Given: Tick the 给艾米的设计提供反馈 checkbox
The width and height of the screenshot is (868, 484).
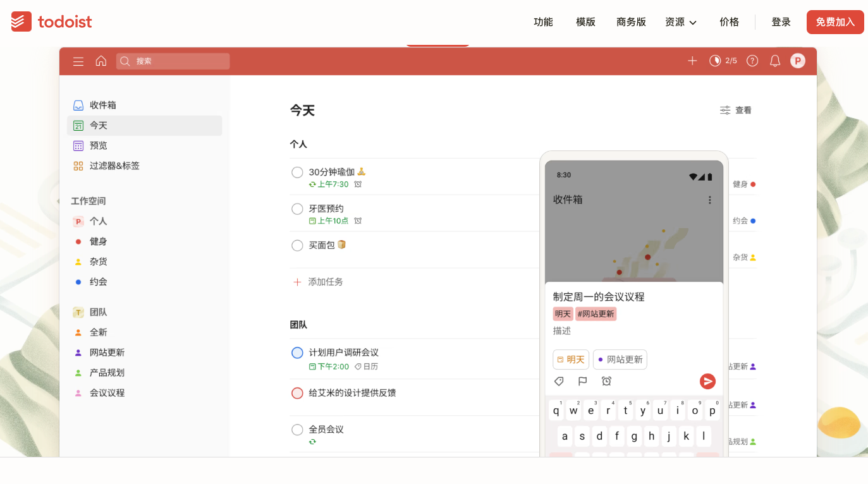Looking at the screenshot, I should (x=297, y=393).
